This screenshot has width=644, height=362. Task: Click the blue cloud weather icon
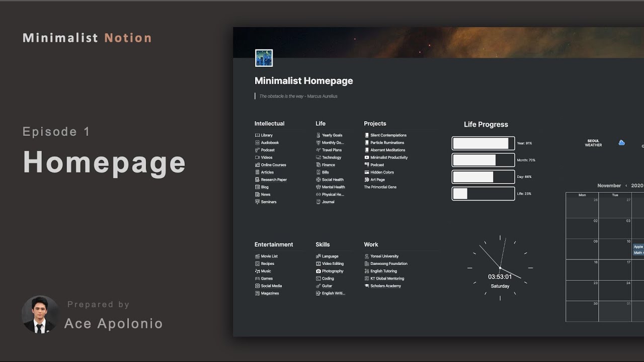coord(621,143)
